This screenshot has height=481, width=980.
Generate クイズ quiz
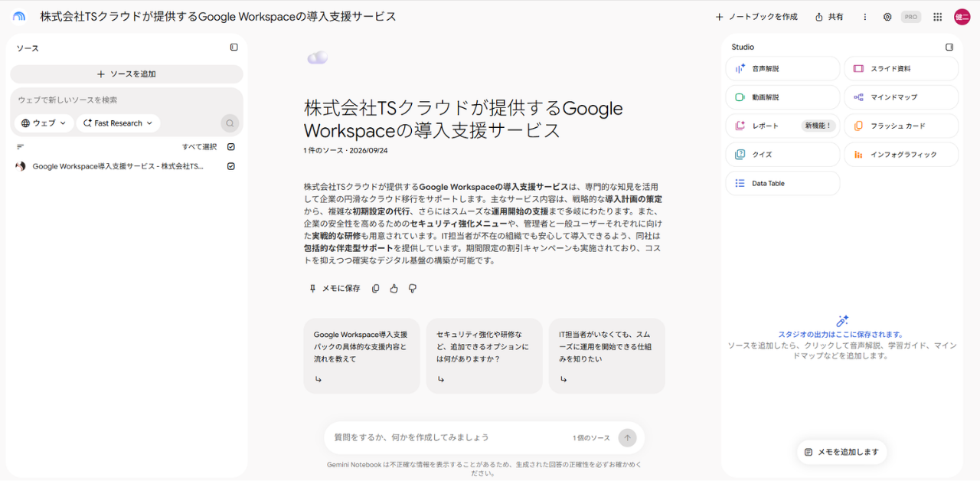pyautogui.click(x=782, y=155)
